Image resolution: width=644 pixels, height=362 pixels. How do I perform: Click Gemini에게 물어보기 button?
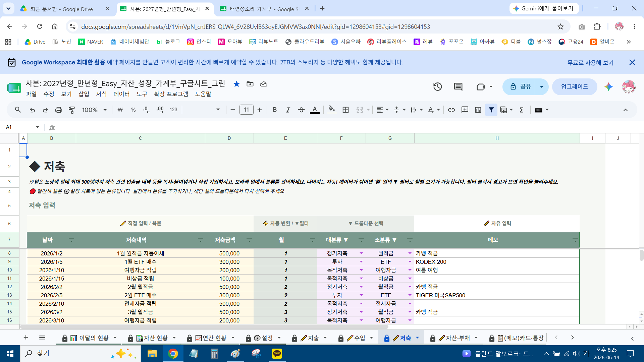tap(544, 8)
